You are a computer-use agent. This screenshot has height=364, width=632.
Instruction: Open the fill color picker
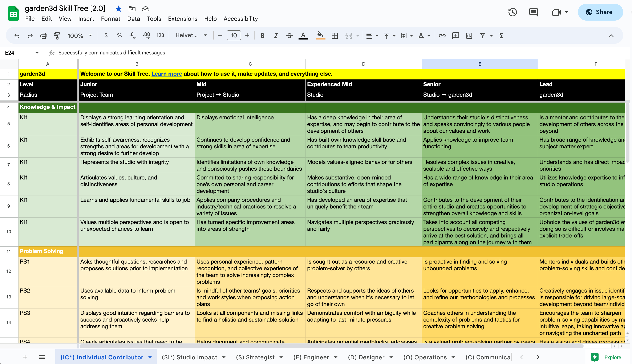(320, 36)
